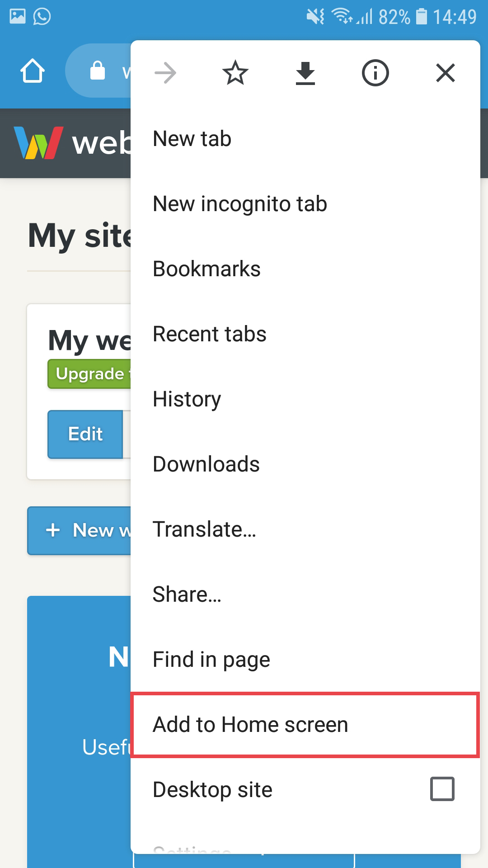Open page info icon
The height and width of the screenshot is (868, 488).
click(375, 73)
